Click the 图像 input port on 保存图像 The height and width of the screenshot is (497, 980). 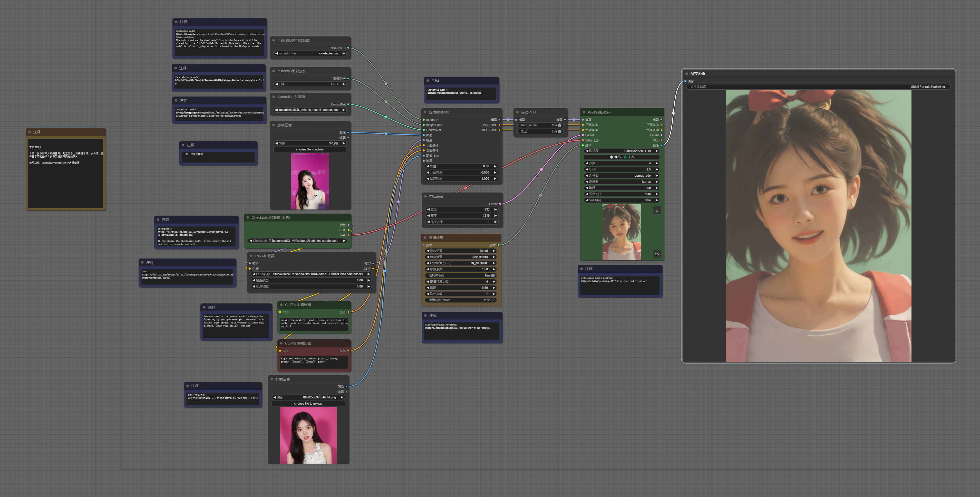point(686,81)
